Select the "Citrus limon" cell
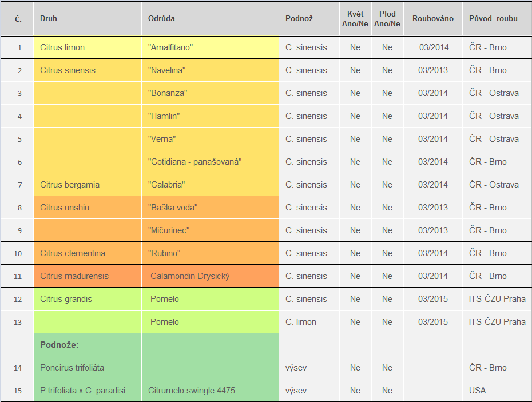This screenshot has height=402, width=532. (62, 47)
